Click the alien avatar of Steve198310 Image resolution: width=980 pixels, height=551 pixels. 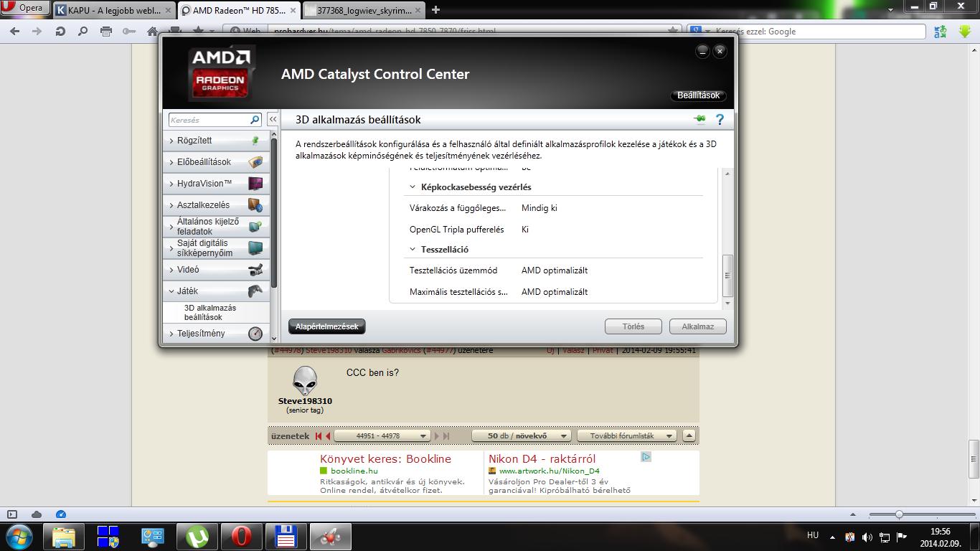pyautogui.click(x=305, y=380)
